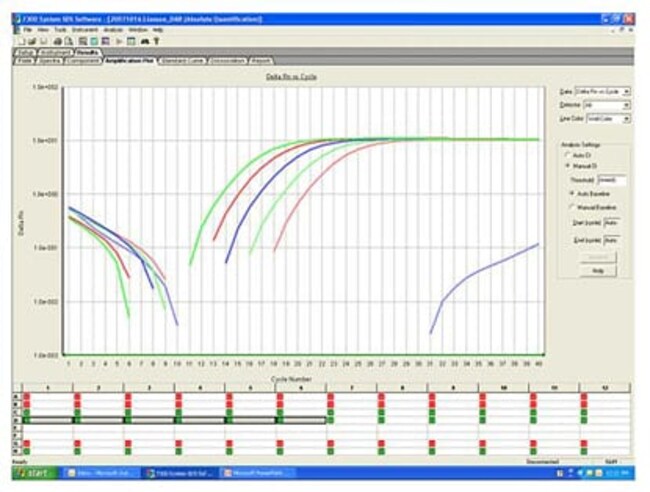
Task: Open the Analysis menu in menu bar
Action: 113,30
